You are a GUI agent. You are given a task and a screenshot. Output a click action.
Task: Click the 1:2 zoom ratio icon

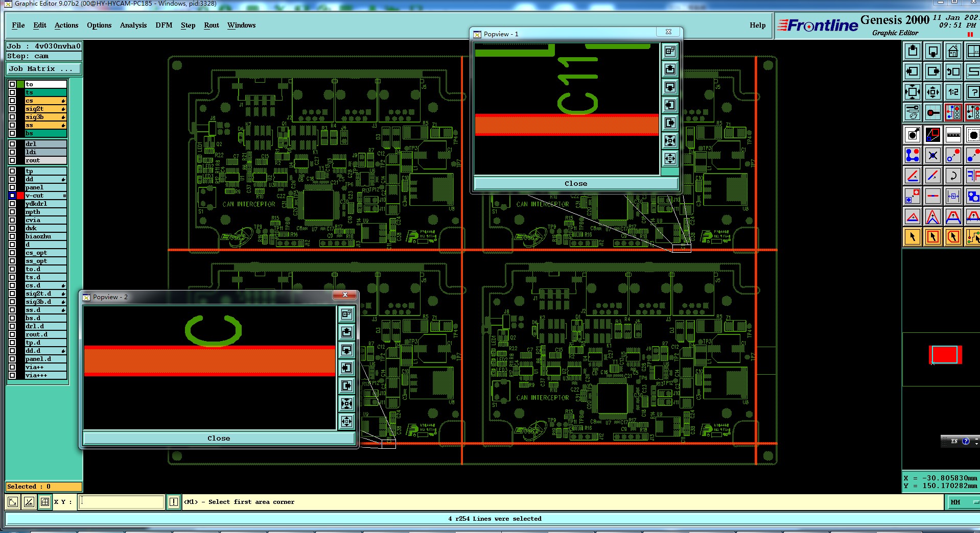(x=953, y=92)
